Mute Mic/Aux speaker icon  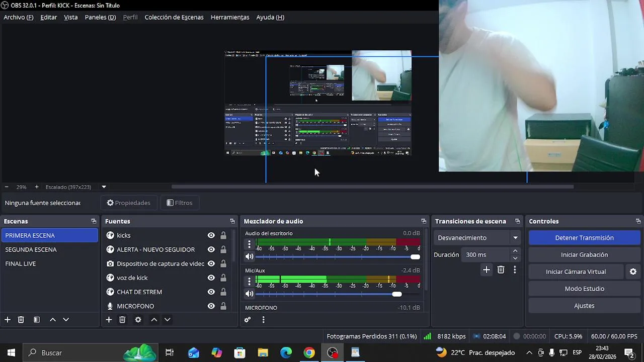pyautogui.click(x=249, y=294)
